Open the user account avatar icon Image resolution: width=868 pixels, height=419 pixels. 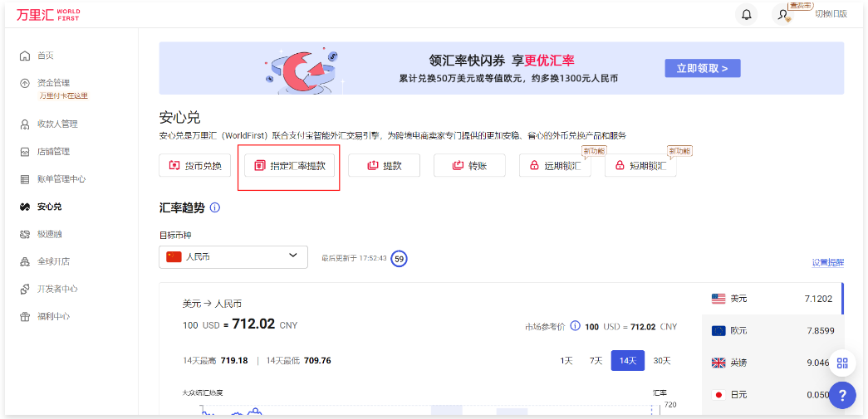[782, 14]
